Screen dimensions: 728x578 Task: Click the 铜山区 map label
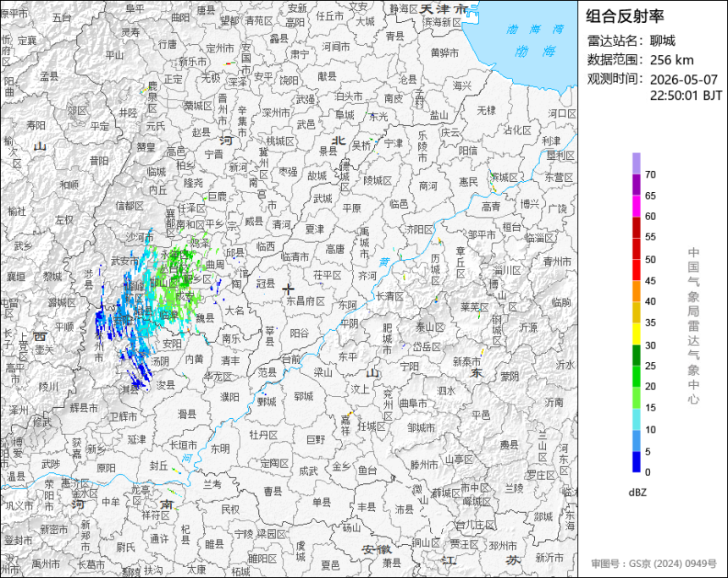point(426,542)
